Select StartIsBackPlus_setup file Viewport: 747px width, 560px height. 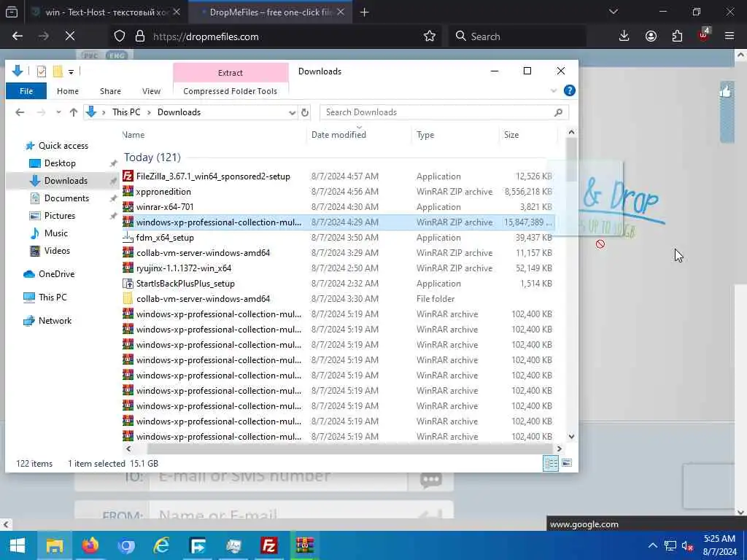click(x=338, y=284)
